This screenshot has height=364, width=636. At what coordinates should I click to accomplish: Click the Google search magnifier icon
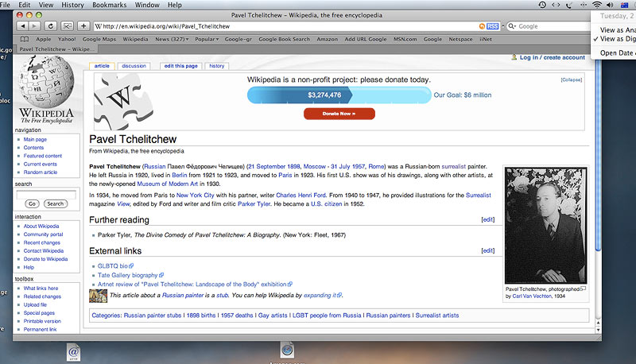(512, 26)
